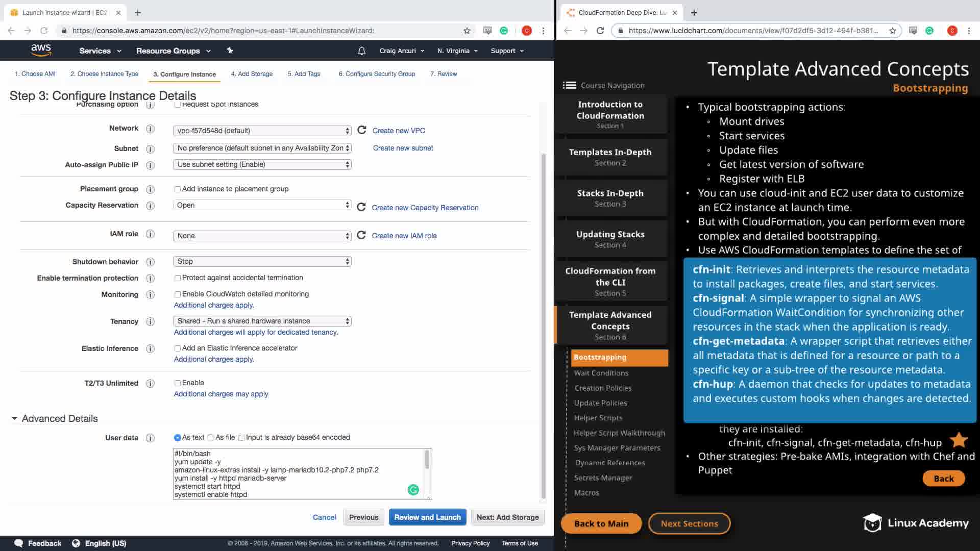The image size is (980, 551).
Task: Click the Review and Launch button
Action: click(x=427, y=517)
